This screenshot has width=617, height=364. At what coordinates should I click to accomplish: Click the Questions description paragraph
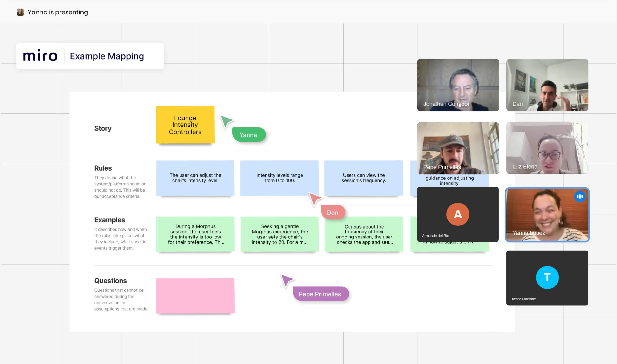pyautogui.click(x=121, y=299)
